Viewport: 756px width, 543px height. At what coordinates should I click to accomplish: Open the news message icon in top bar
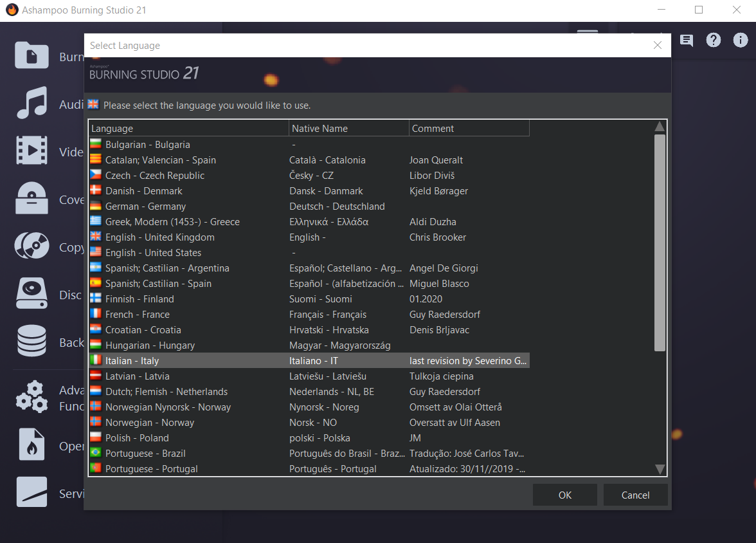coord(687,40)
